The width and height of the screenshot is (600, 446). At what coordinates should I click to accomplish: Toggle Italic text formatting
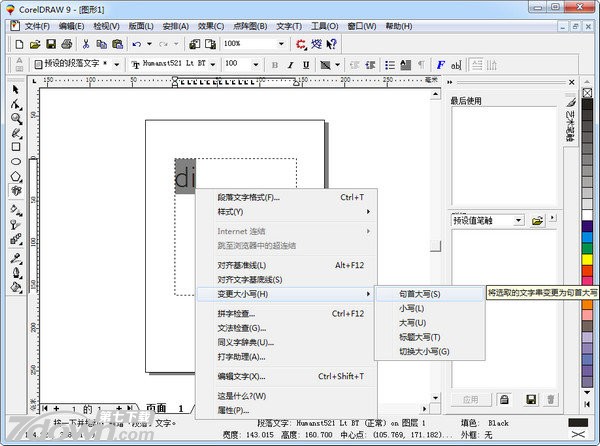(x=290, y=65)
